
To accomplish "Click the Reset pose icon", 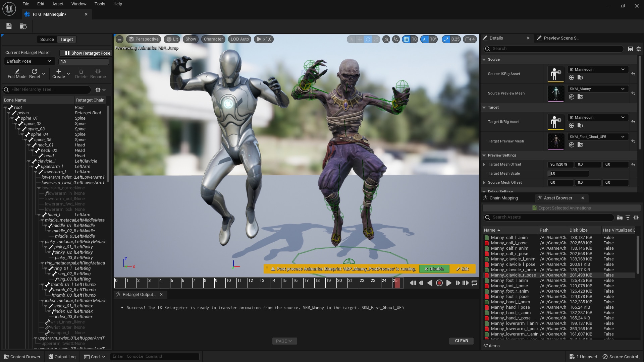I will [x=34, y=71].
